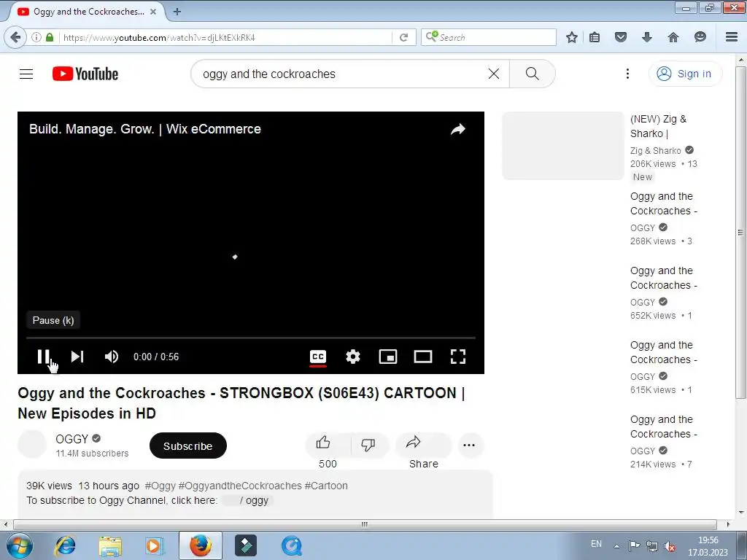
Task: Go to YouTube home logo
Action: [x=85, y=74]
